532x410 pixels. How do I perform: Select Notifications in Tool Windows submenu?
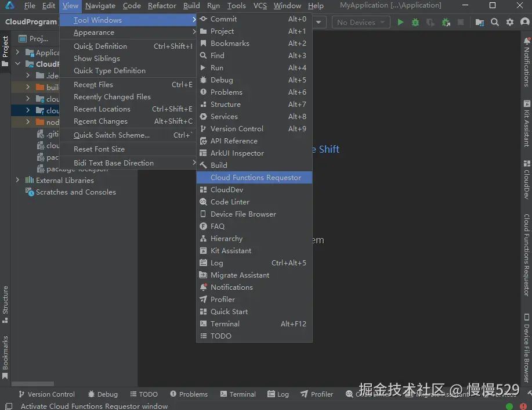(x=254, y=287)
